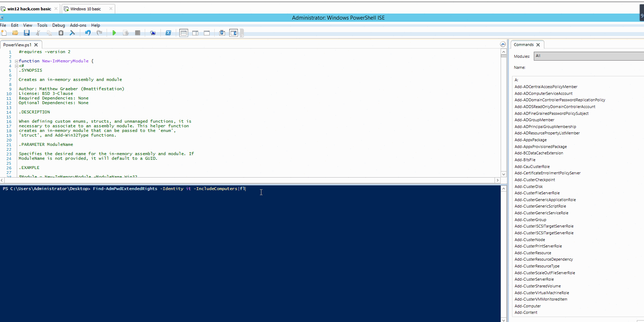Click the Undo arrow icon
The height and width of the screenshot is (322, 644).
[x=88, y=33]
